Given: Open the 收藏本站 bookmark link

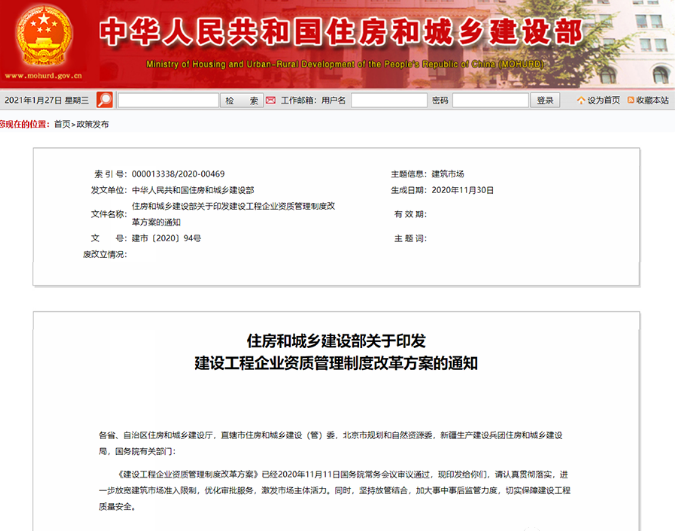Looking at the screenshot, I should (653, 100).
